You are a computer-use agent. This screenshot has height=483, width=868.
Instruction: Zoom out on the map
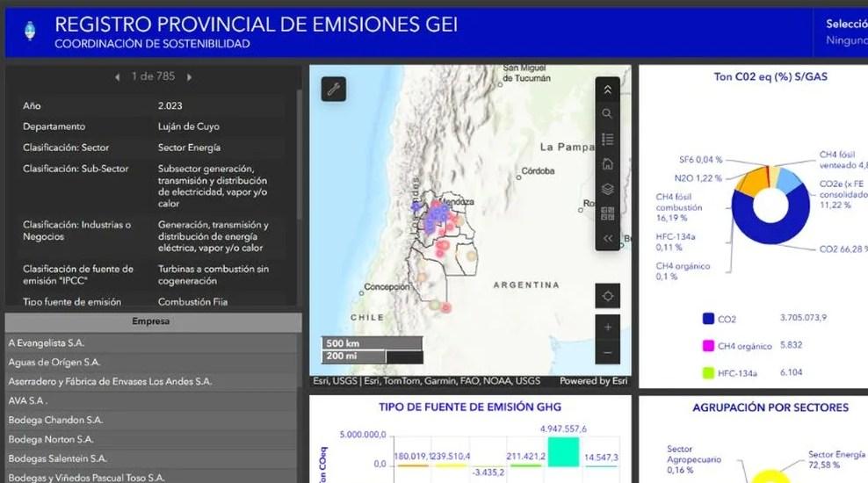click(607, 353)
